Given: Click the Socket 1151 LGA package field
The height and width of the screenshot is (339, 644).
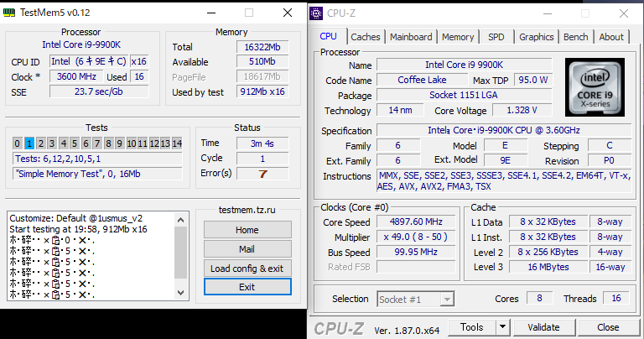Looking at the screenshot, I should pyautogui.click(x=464, y=95).
